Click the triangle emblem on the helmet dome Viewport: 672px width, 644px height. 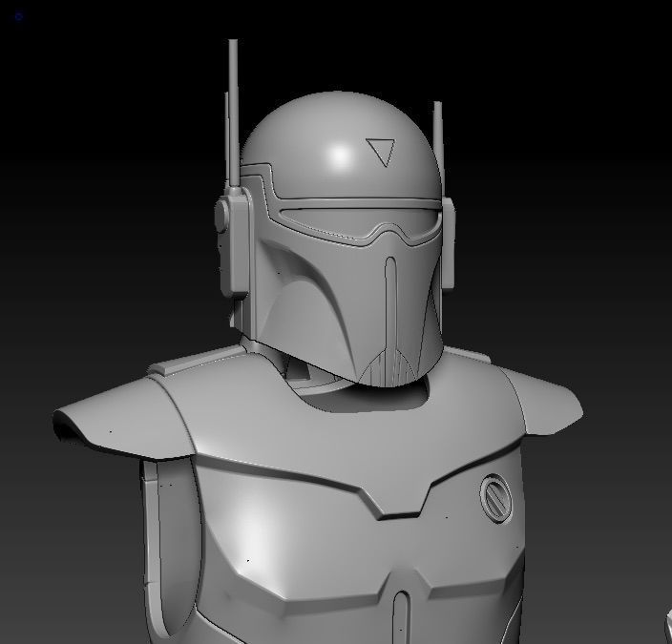(381, 152)
